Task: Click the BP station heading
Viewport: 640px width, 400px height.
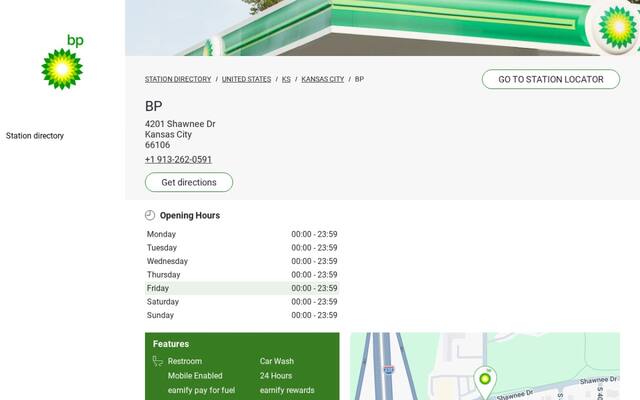Action: pos(154,106)
